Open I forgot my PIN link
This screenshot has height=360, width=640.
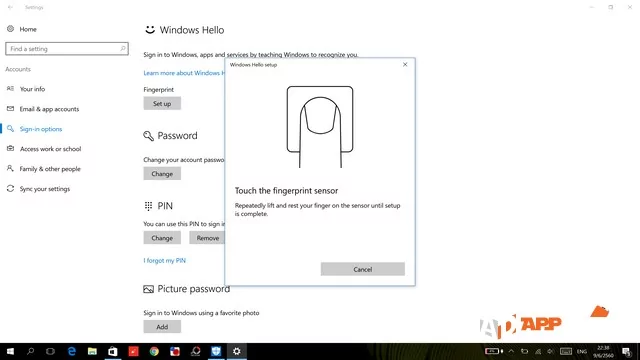pyautogui.click(x=164, y=260)
